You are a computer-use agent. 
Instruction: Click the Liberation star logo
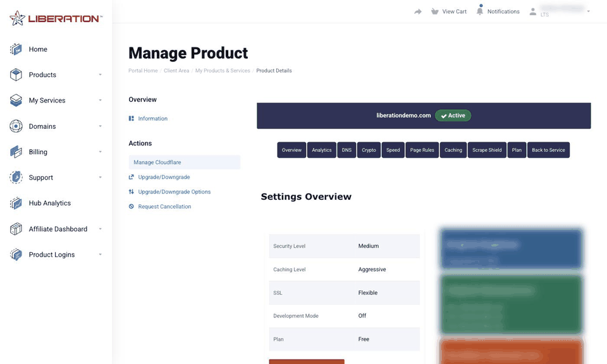pyautogui.click(x=18, y=18)
